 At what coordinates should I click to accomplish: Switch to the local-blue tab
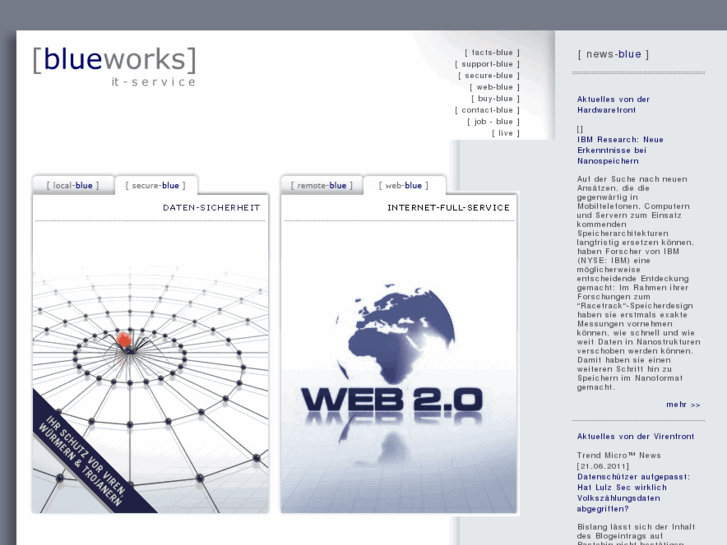point(73,186)
